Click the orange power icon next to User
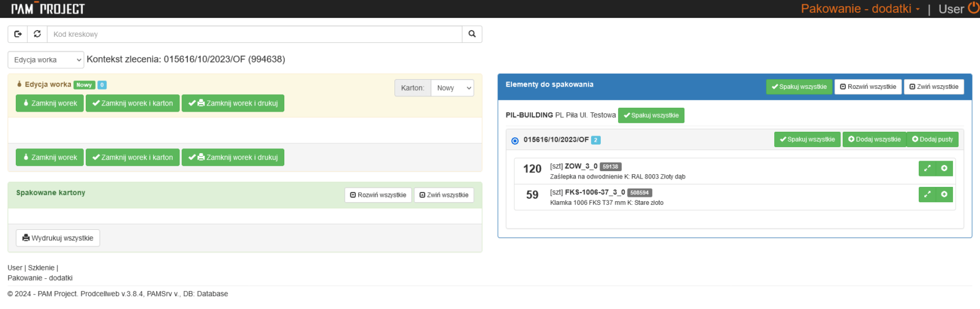The width and height of the screenshot is (980, 309). [973, 8]
